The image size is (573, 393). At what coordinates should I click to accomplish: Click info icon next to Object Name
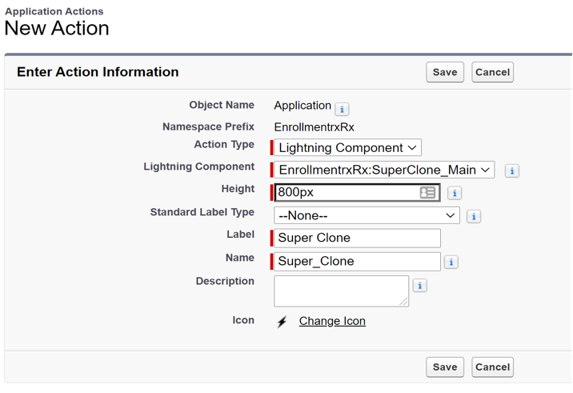tap(342, 109)
